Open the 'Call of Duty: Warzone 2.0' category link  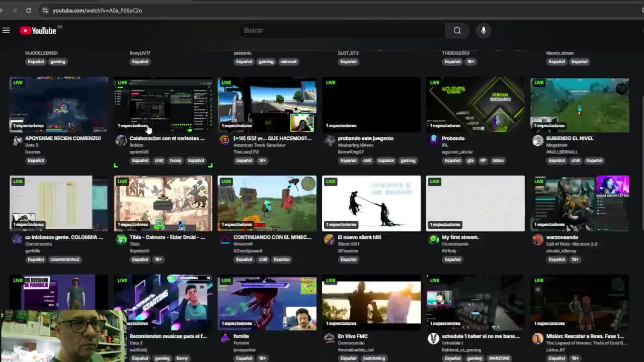[x=572, y=244]
